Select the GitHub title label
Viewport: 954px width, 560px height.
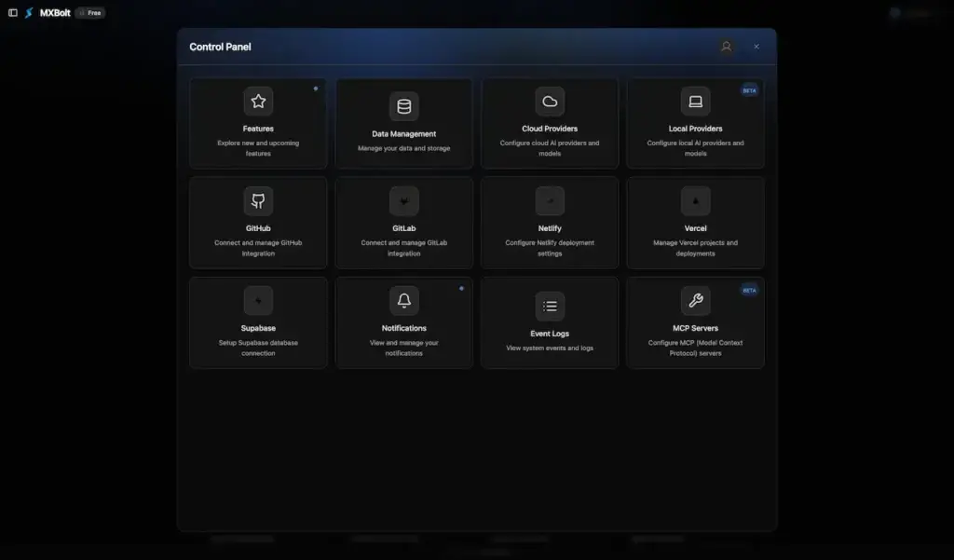click(258, 228)
